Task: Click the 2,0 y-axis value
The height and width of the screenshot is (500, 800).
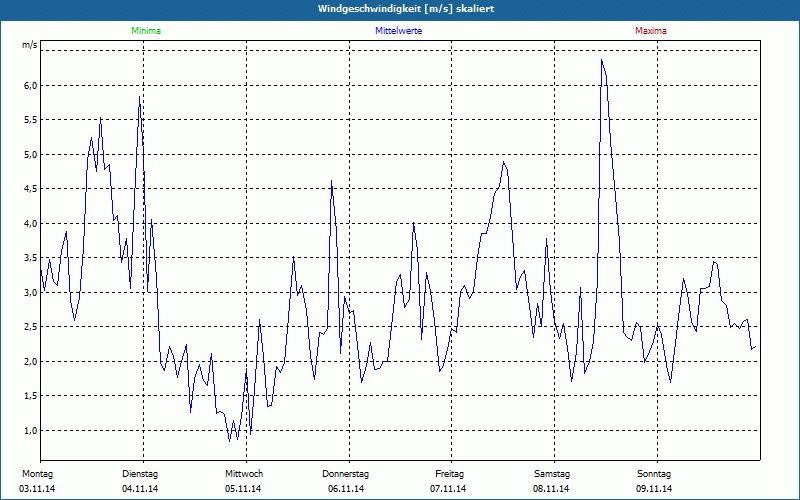Action: click(x=31, y=361)
